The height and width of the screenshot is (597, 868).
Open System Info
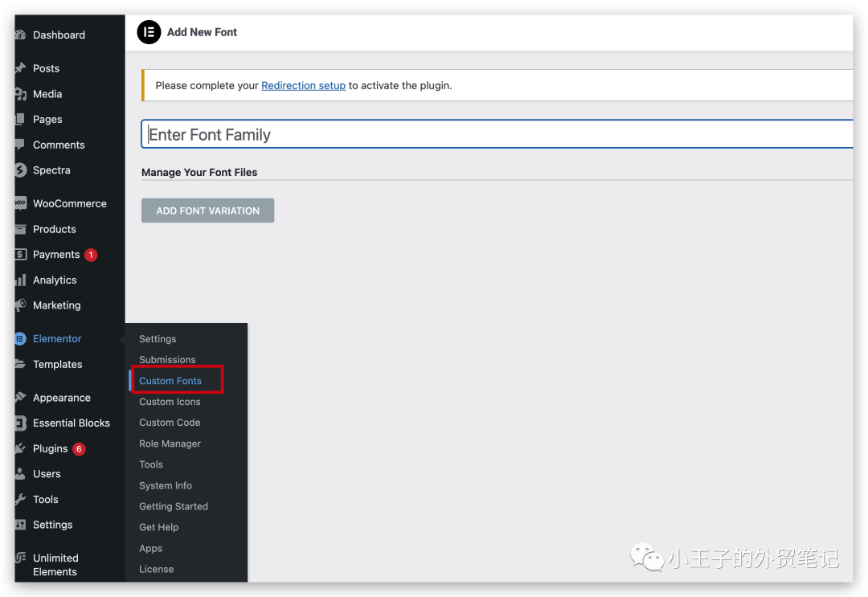pyautogui.click(x=166, y=485)
